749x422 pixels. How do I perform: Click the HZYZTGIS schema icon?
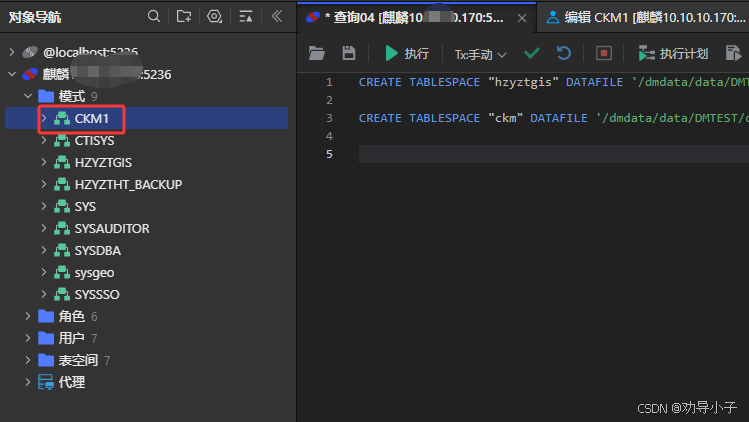[62, 162]
